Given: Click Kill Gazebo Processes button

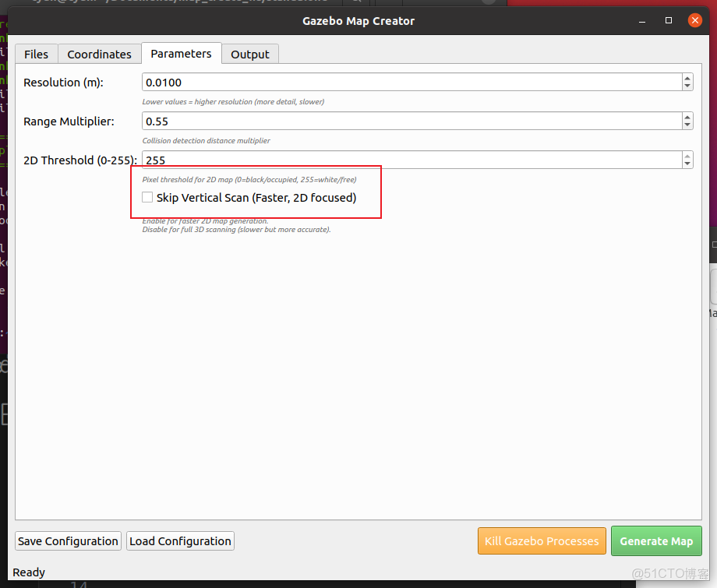Looking at the screenshot, I should click(542, 541).
